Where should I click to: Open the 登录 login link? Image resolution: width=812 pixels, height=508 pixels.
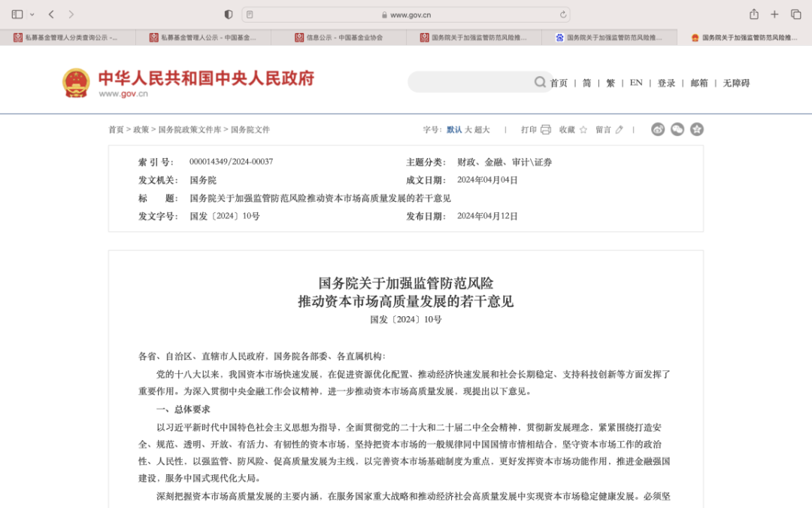(x=666, y=83)
